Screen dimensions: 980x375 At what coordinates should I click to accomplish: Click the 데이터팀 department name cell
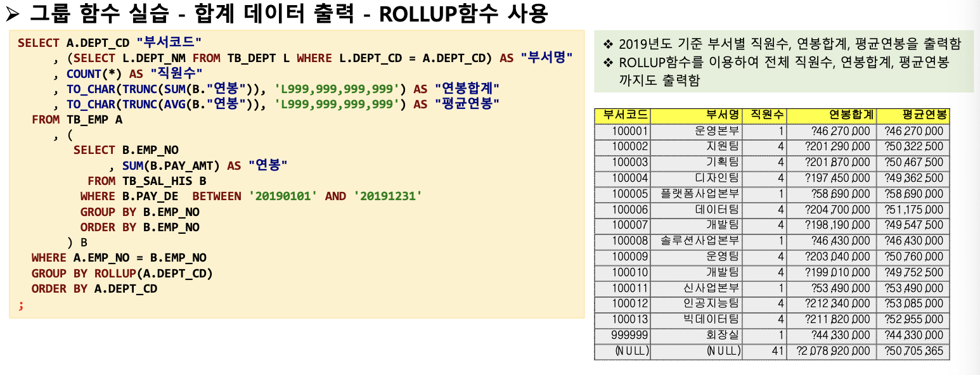pos(696,210)
